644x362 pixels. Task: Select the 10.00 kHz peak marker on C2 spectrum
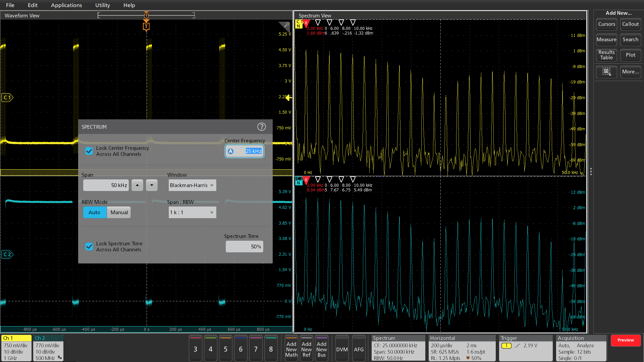(353, 179)
